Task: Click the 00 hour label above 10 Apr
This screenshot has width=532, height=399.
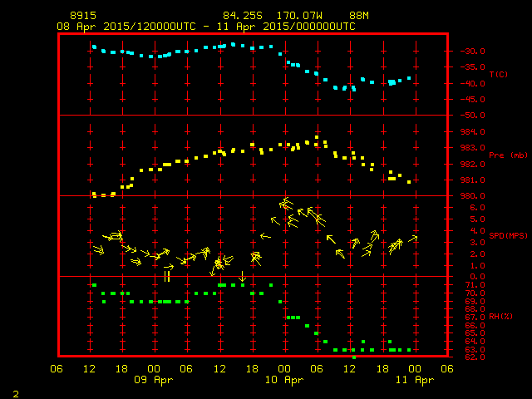Action: [x=284, y=369]
